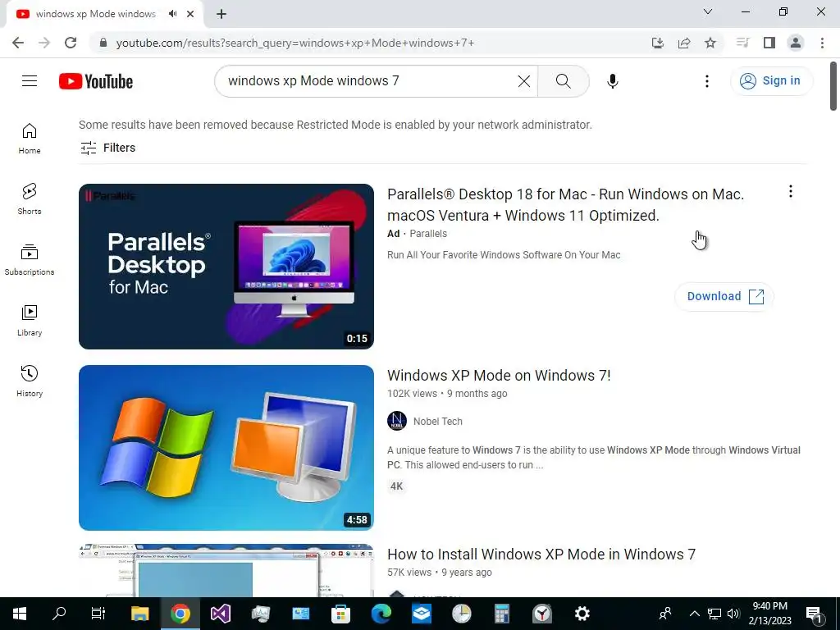Open Microsoft Edge from the taskbar
This screenshot has height=630, width=840.
[381, 614]
